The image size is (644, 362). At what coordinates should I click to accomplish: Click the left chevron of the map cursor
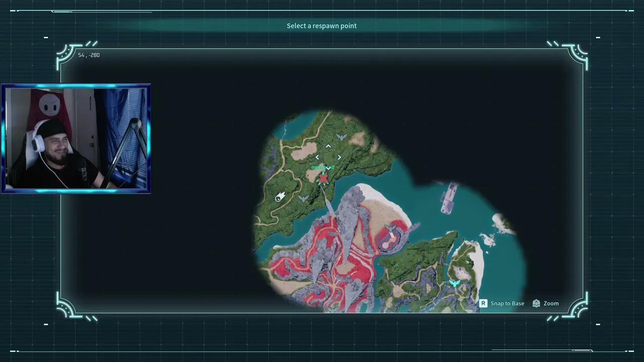click(x=317, y=157)
